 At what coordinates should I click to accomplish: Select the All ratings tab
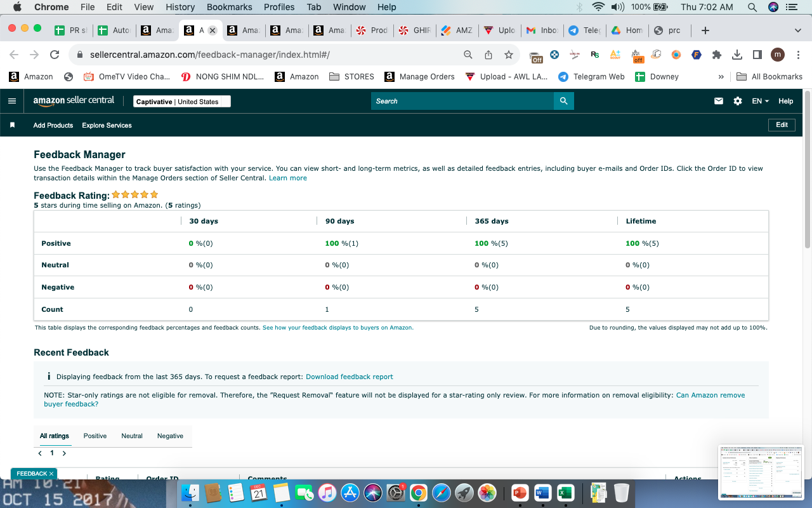coord(55,436)
